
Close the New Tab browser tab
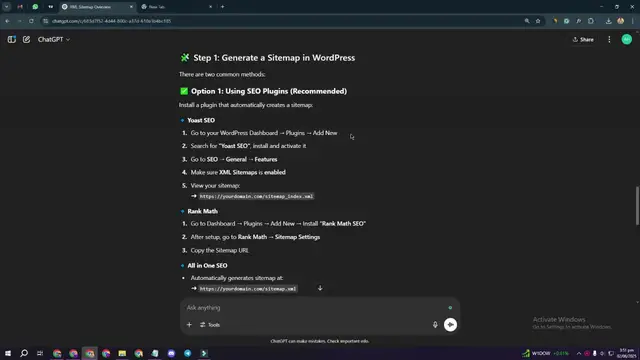211,7
